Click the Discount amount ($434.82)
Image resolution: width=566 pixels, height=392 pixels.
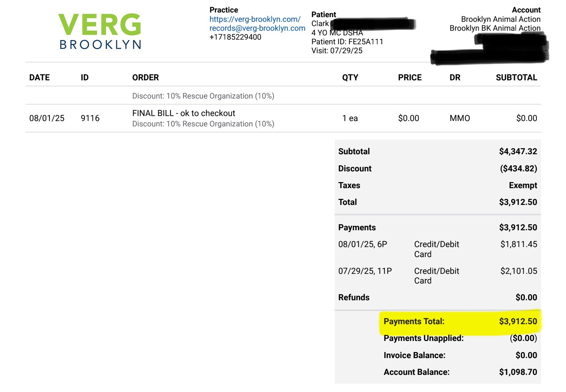pos(519,169)
